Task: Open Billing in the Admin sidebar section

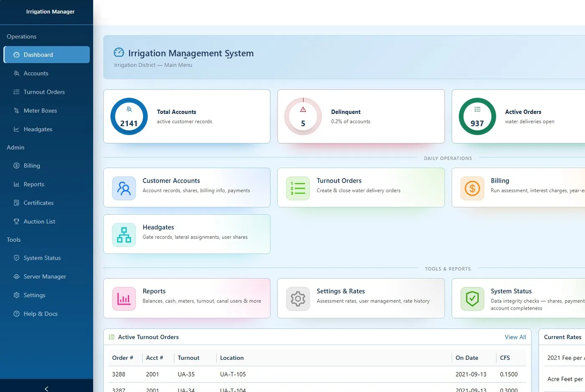Action: 47,166
